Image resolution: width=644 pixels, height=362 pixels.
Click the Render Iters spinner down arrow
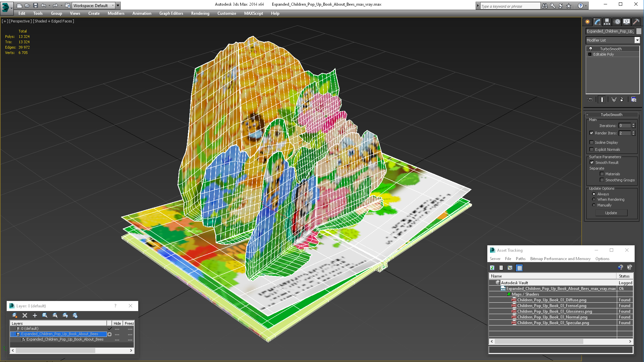(633, 134)
